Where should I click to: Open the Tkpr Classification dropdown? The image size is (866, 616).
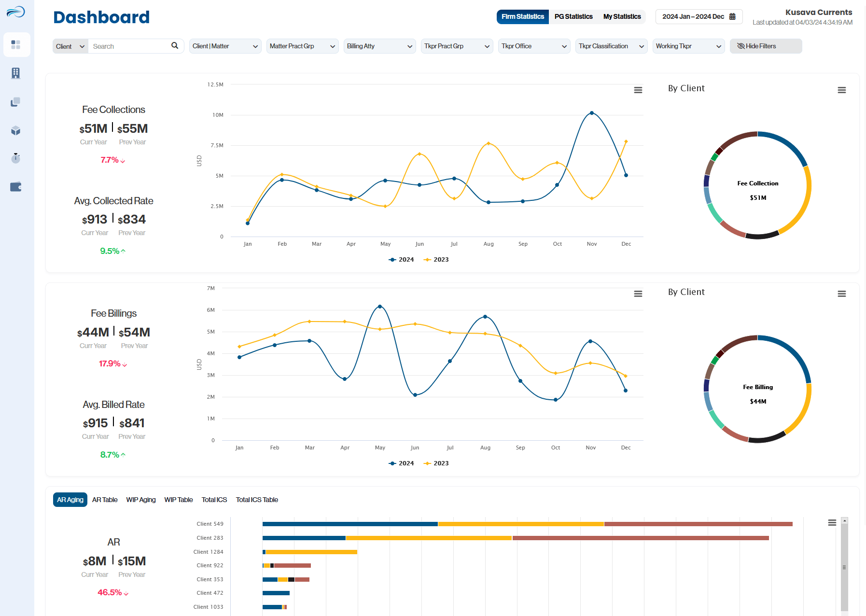[x=611, y=46]
